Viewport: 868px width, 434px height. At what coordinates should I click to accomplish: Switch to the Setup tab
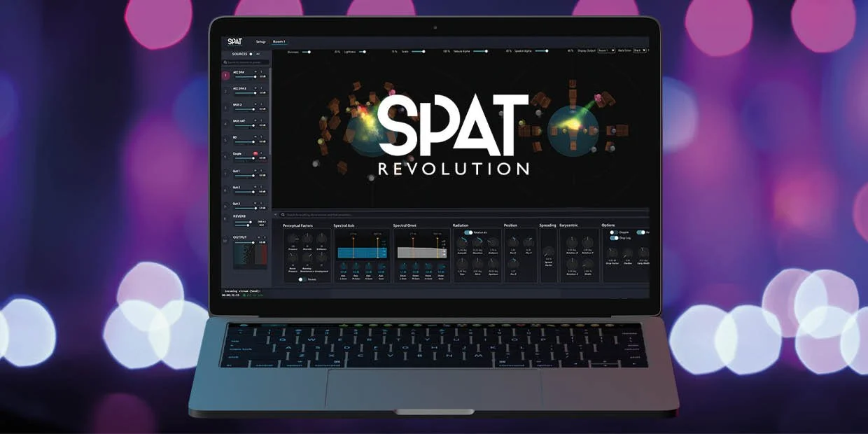pos(260,41)
